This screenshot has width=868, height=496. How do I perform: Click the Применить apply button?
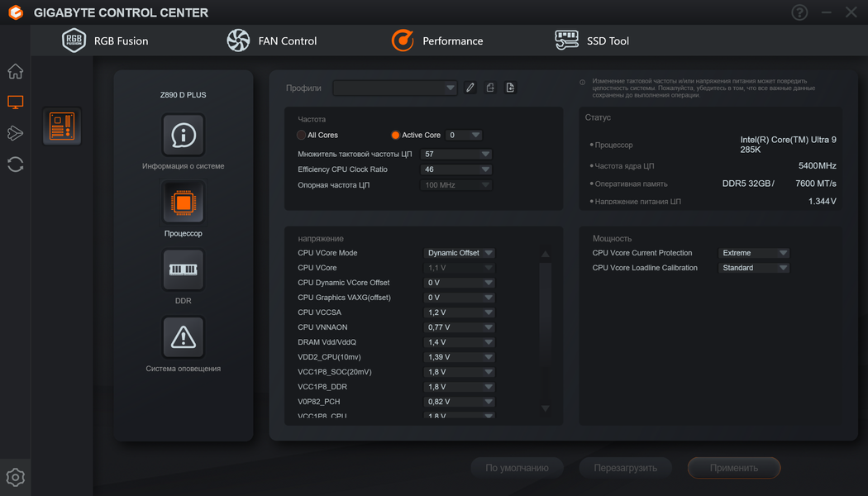734,468
